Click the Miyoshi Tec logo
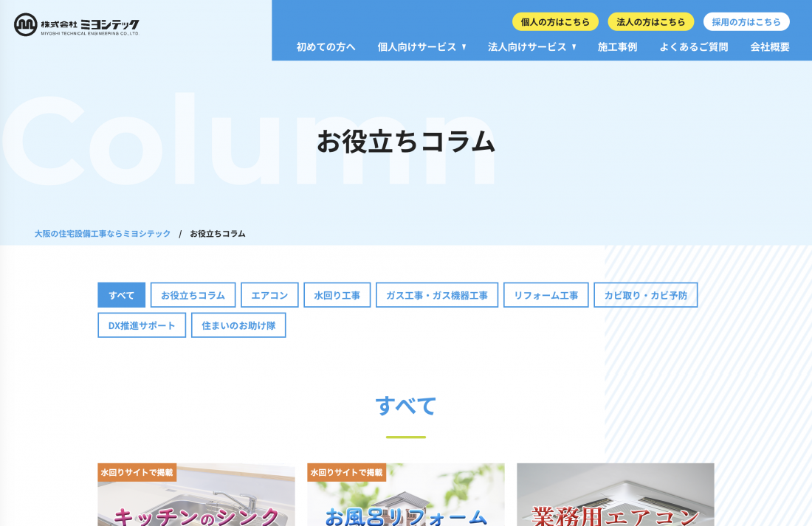This screenshot has width=812, height=526. click(77, 24)
